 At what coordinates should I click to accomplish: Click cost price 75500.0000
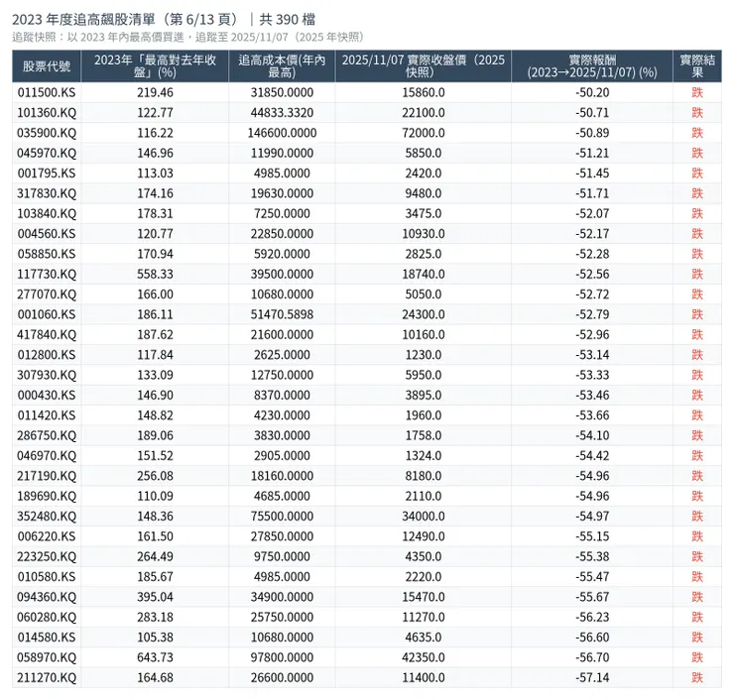282,517
